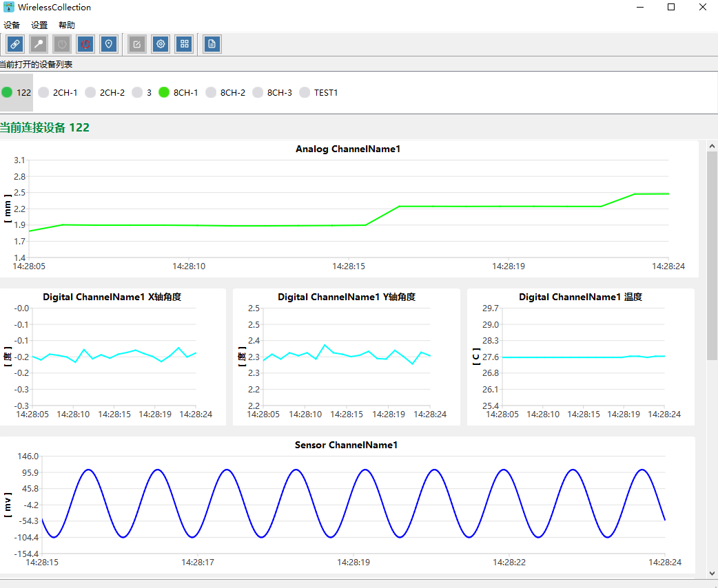Click the 14:28:22 time label in Sensor chart
Screen dimensions: 718x588
click(509, 563)
